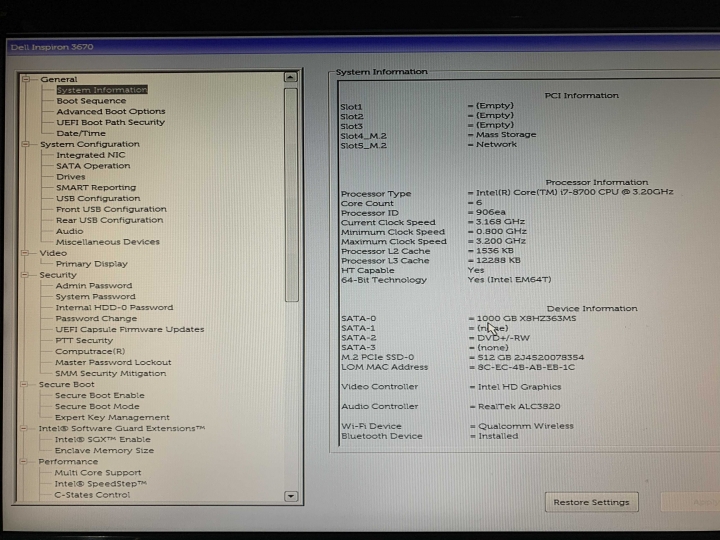Collapse the Performance tree section
The image size is (720, 540).
click(24, 461)
